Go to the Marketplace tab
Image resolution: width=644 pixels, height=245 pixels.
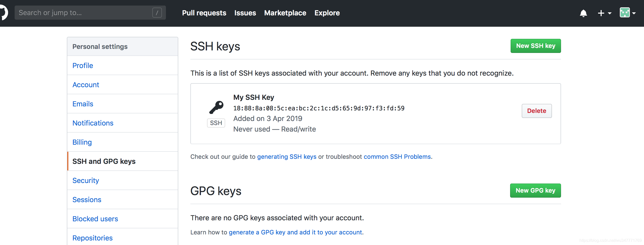click(285, 13)
